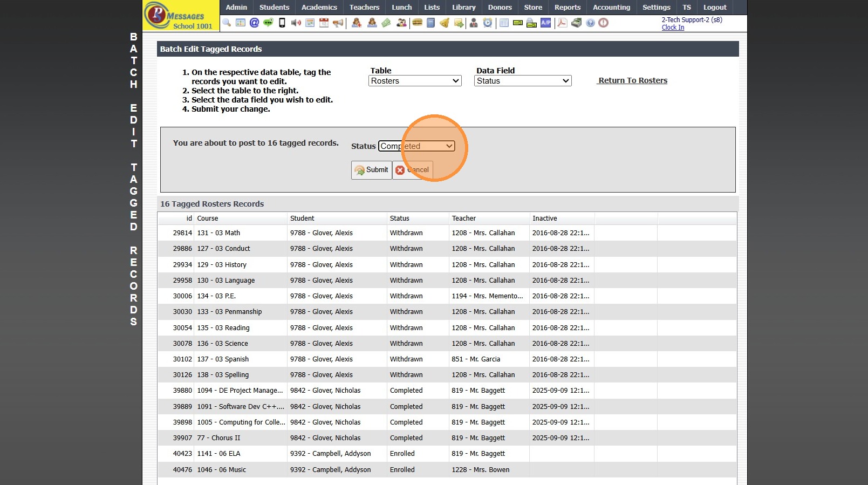Click the green chat bubble icon

[268, 23]
